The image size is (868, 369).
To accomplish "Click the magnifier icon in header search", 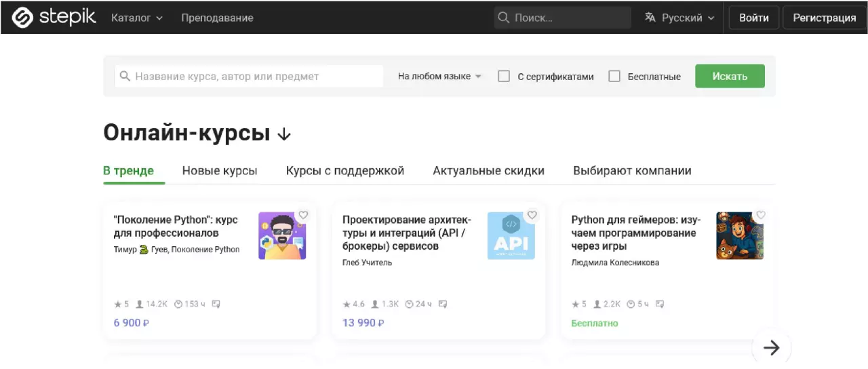I will coord(504,18).
